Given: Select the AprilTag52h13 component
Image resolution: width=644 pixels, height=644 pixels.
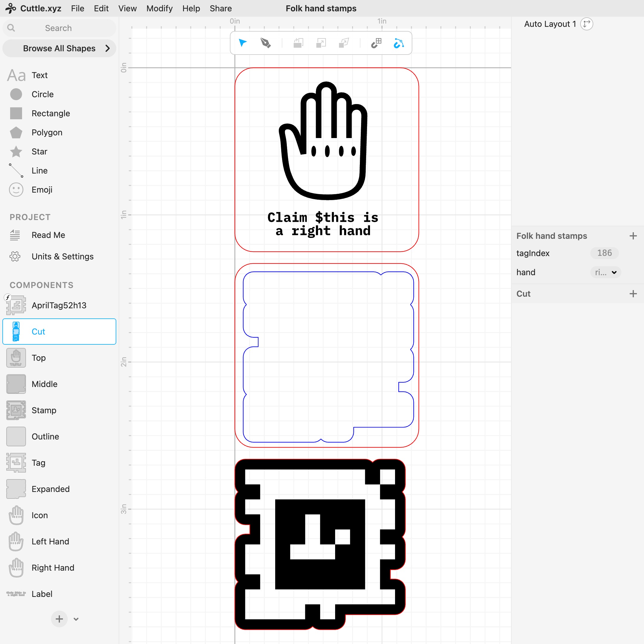Looking at the screenshot, I should click(59, 305).
